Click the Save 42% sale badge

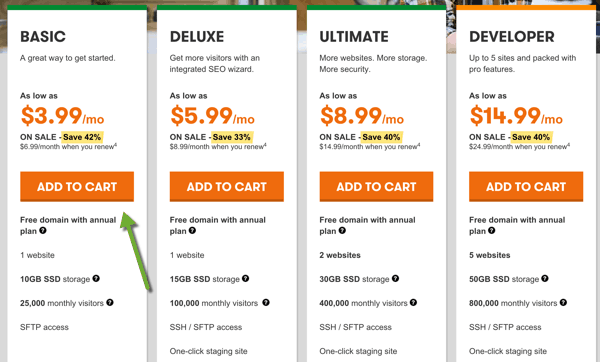pyautogui.click(x=82, y=137)
